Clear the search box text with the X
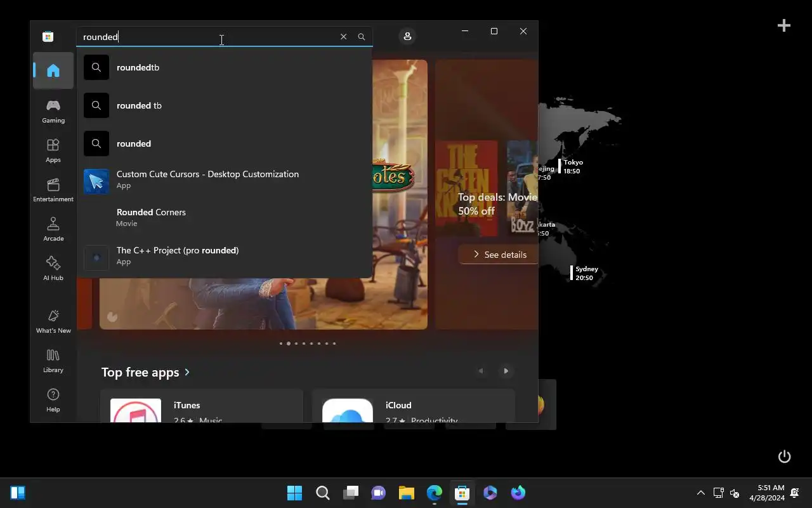812x508 pixels. (x=343, y=37)
